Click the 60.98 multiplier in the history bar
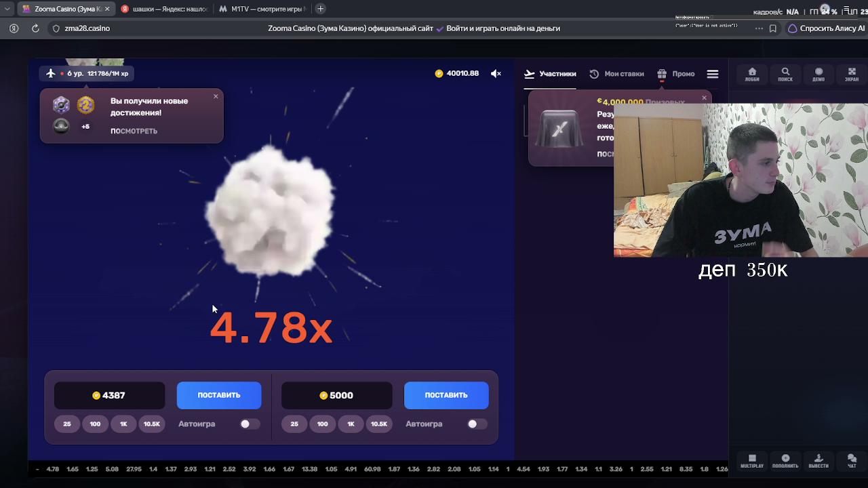 click(x=372, y=469)
